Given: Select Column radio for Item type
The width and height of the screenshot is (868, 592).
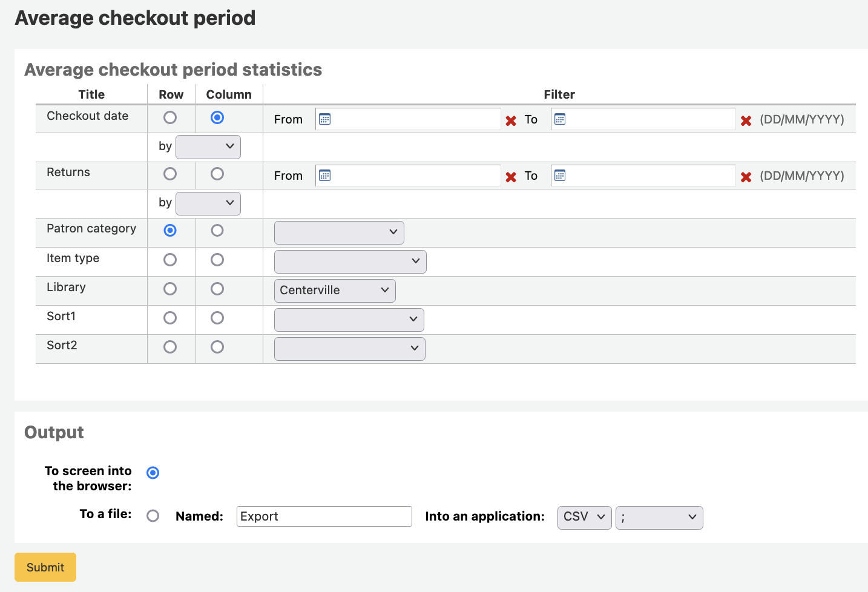Looking at the screenshot, I should click(x=217, y=260).
